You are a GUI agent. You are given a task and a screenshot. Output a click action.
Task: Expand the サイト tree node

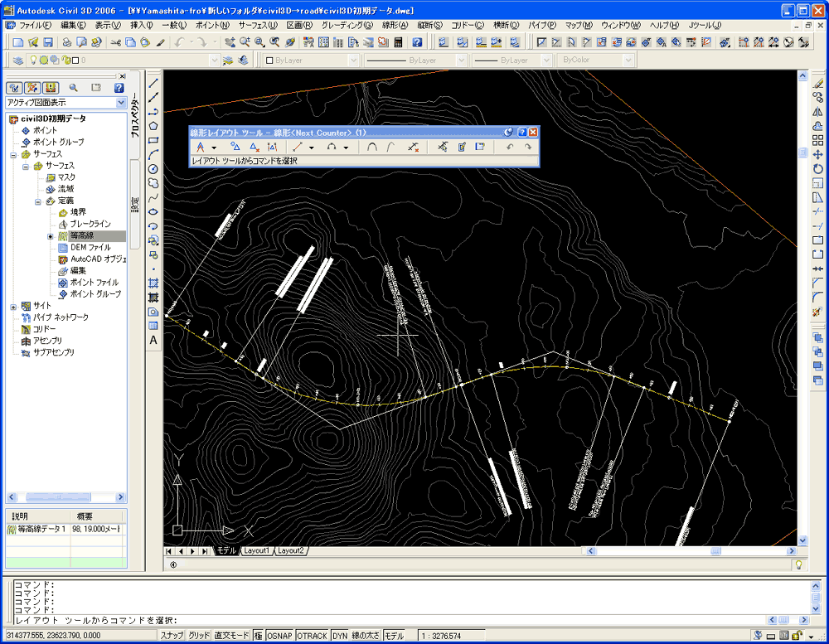click(x=13, y=306)
